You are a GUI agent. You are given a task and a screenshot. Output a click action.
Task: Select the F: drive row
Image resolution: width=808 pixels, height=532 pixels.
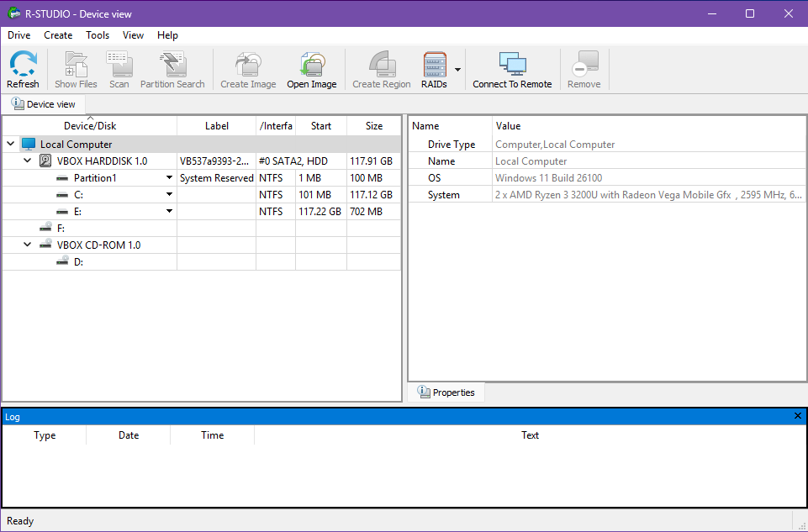202,228
